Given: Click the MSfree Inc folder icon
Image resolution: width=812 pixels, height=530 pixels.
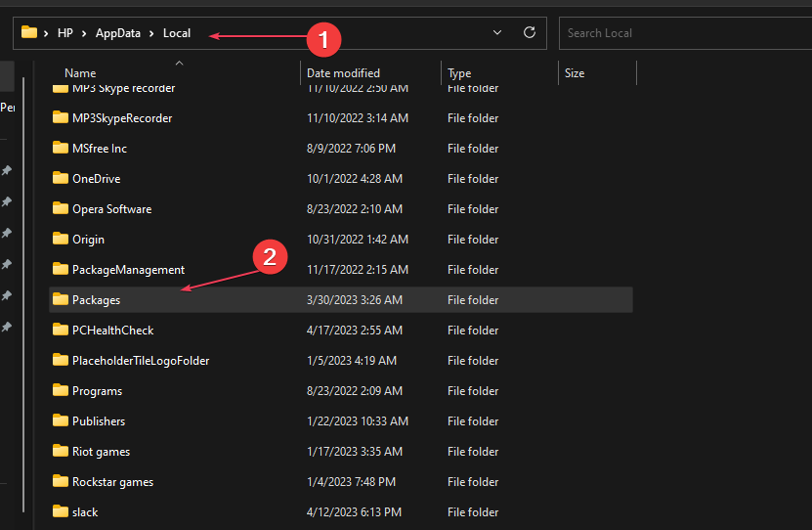Looking at the screenshot, I should click(x=61, y=148).
